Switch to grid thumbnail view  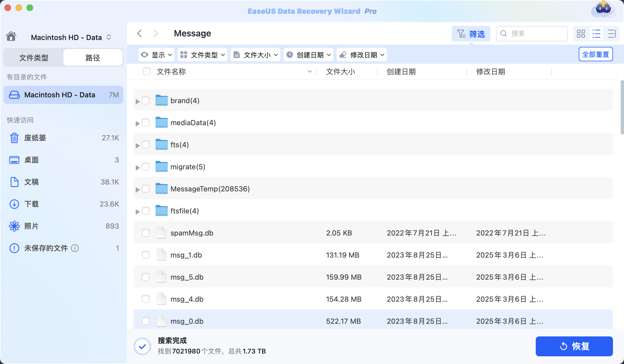581,34
